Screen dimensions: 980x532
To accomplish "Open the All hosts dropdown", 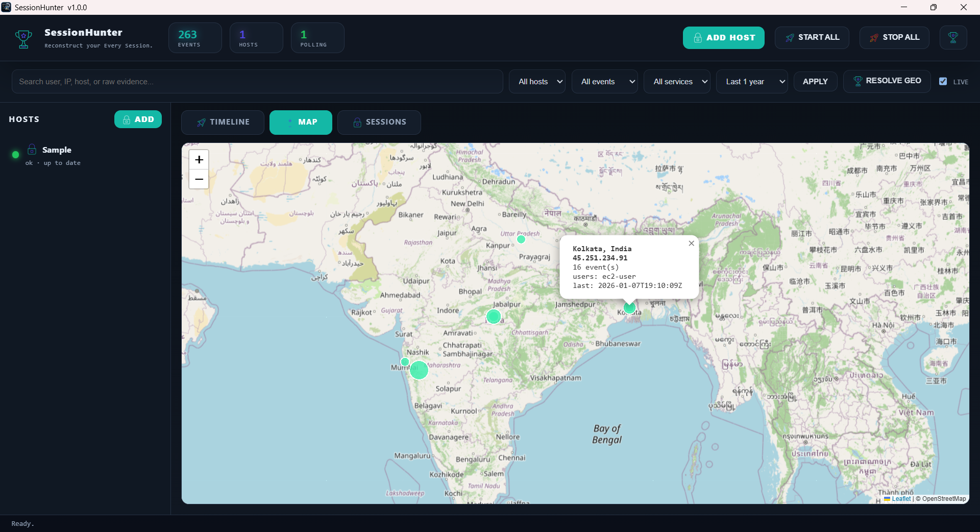I will 537,82.
